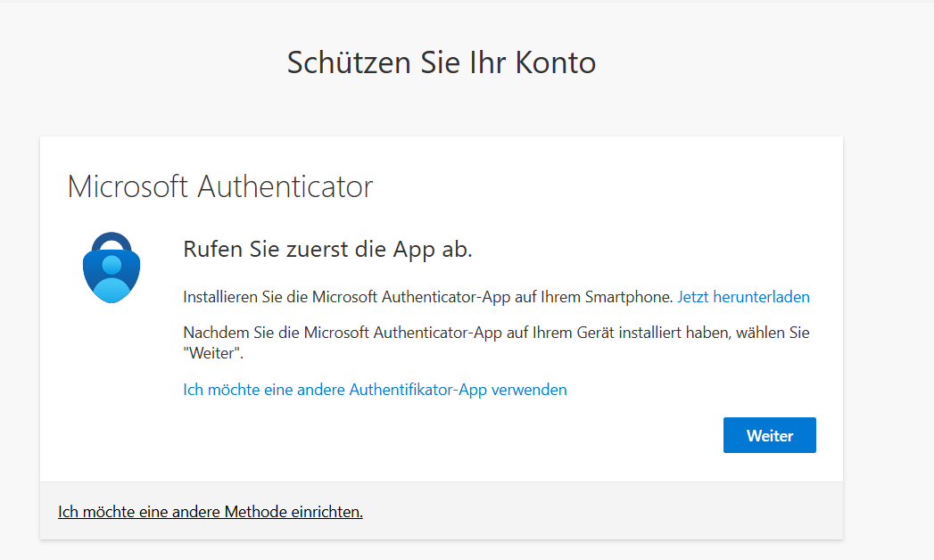
Task: Click the word Smartphone in the install instruction
Action: click(x=628, y=297)
